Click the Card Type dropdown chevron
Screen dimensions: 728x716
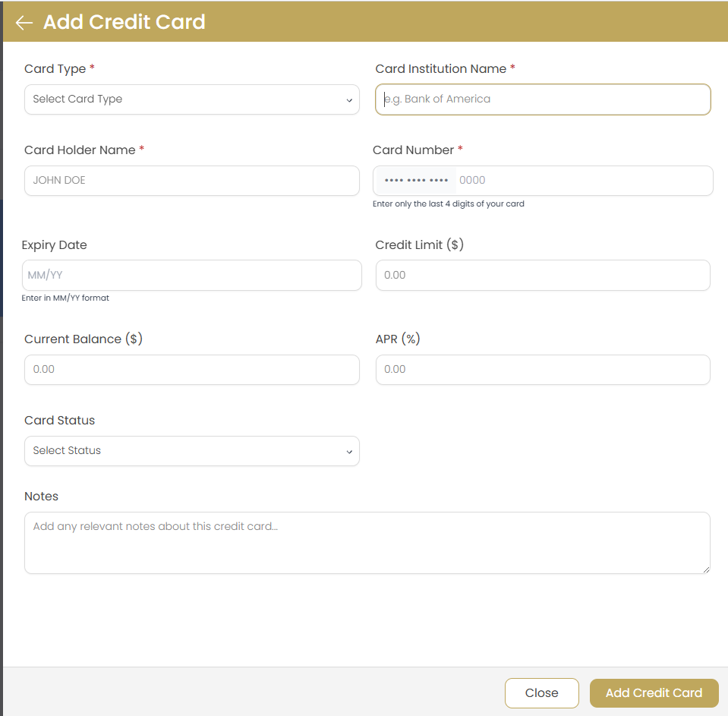pyautogui.click(x=349, y=99)
